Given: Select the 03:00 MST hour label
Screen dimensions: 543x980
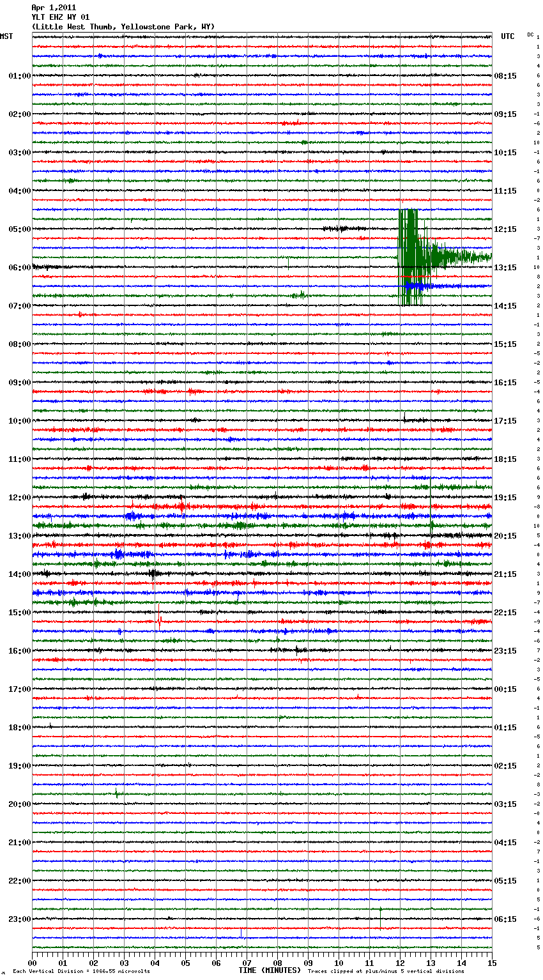Looking at the screenshot, I should 19,153.
